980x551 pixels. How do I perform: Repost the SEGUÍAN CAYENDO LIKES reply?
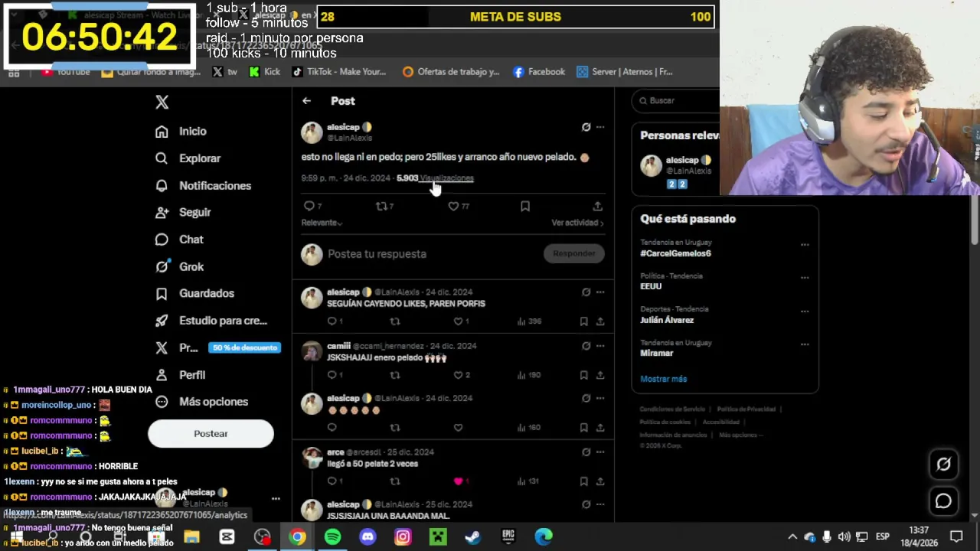(395, 321)
